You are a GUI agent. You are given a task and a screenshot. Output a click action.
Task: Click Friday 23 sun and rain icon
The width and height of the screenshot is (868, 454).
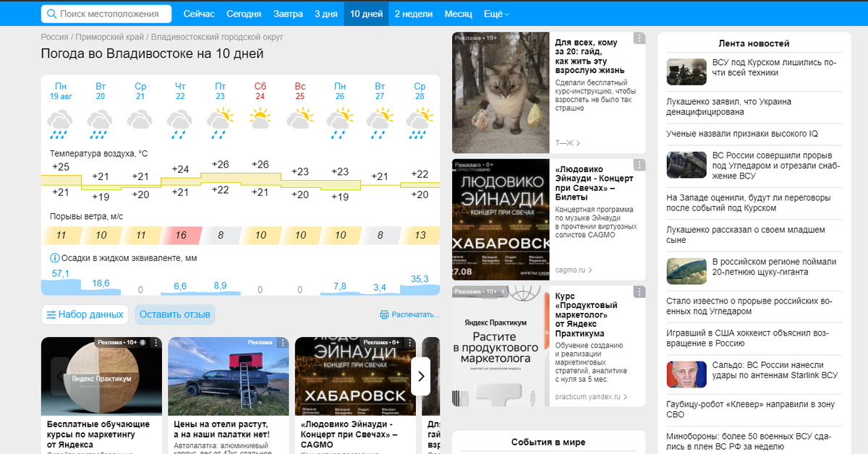220,122
